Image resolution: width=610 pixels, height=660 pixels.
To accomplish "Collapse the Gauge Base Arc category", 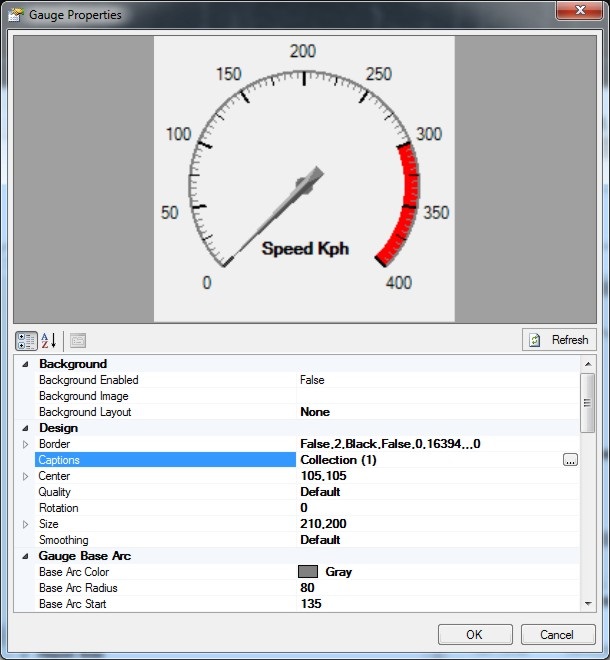I will coord(26,556).
